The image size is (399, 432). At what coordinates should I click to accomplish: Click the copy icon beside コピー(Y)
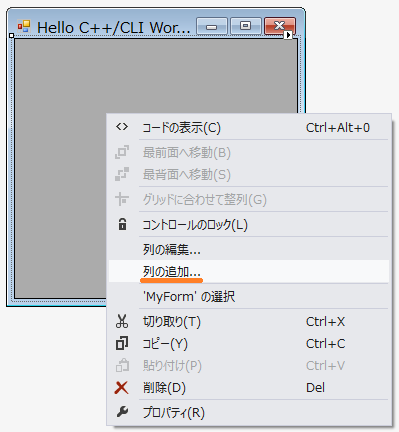[x=122, y=343]
